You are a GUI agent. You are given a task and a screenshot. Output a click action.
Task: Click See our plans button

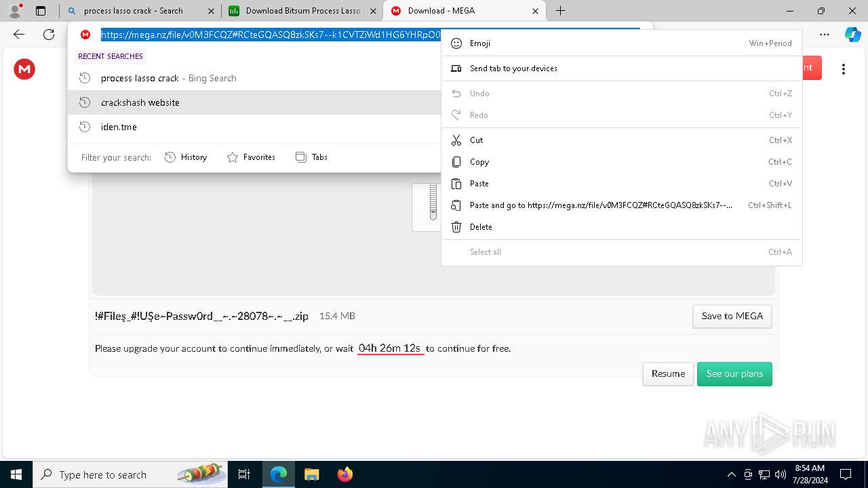pos(734,374)
